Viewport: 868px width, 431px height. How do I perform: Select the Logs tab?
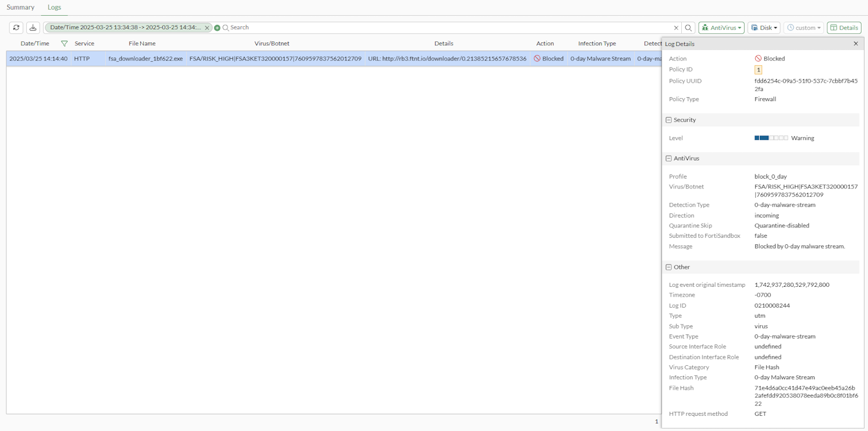(x=54, y=7)
